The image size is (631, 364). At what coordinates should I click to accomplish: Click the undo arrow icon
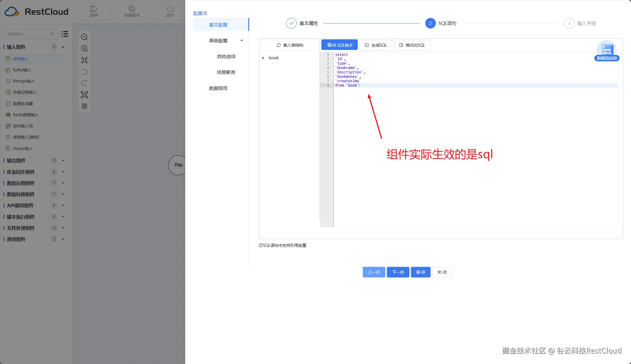coord(84,72)
